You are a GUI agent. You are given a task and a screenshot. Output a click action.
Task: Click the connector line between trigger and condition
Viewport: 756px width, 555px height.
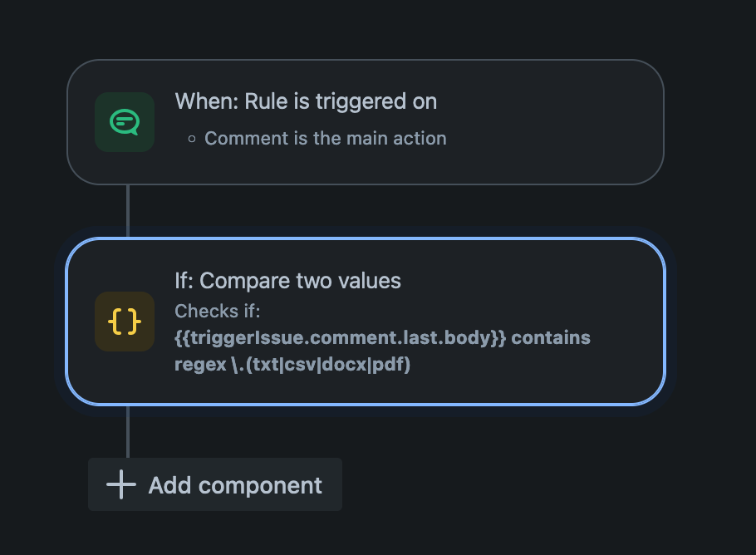[x=128, y=211]
